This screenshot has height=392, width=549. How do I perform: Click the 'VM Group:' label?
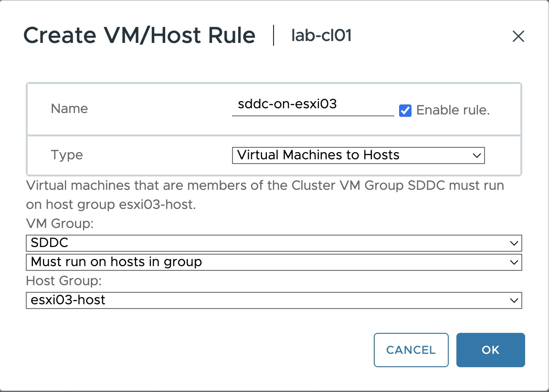tap(60, 224)
